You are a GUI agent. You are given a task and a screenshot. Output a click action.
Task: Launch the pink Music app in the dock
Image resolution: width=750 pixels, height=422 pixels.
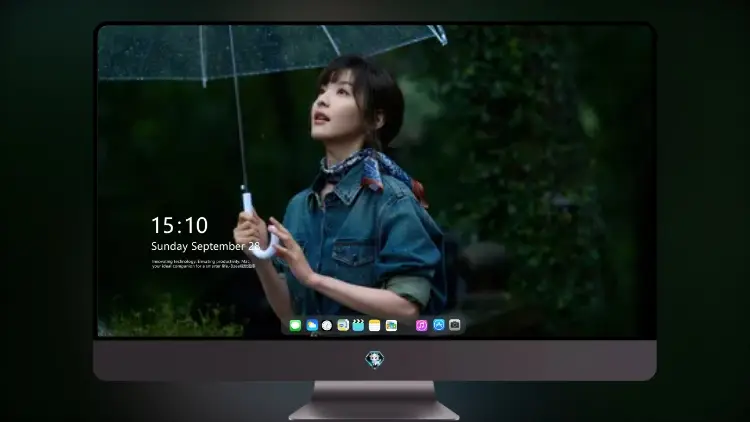click(x=421, y=326)
